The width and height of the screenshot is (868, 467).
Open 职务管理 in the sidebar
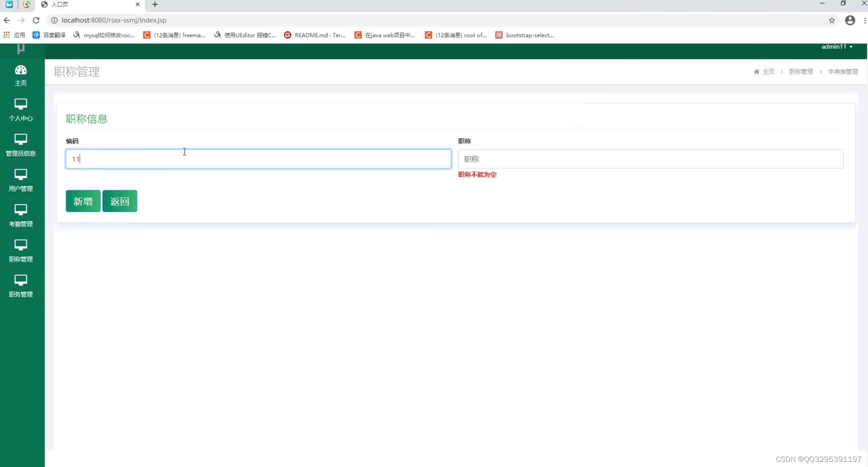point(21,286)
